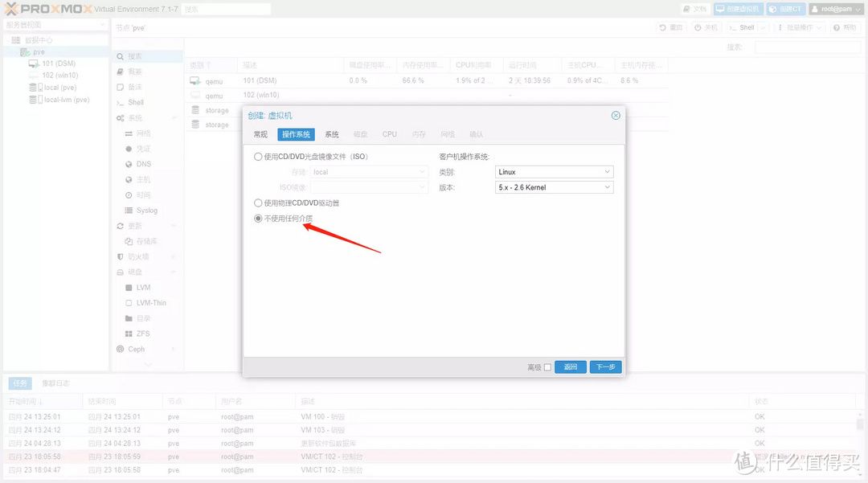Open the 凭证 certificates menu item

tap(147, 149)
